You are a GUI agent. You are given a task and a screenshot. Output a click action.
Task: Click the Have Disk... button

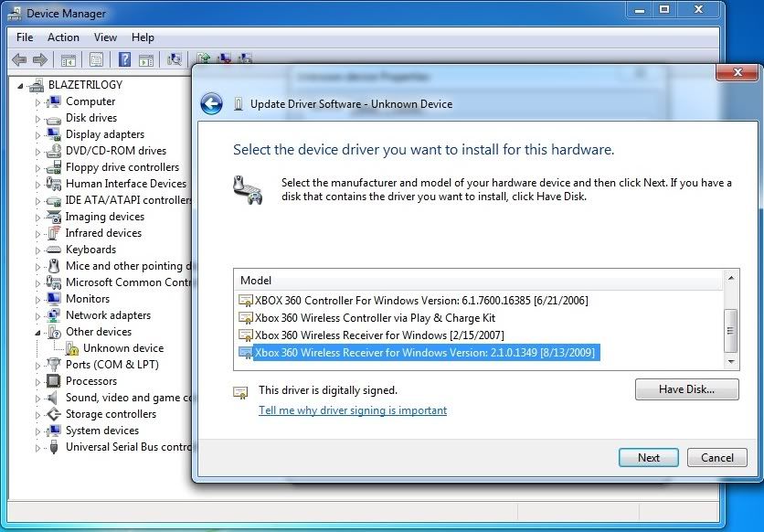click(686, 389)
